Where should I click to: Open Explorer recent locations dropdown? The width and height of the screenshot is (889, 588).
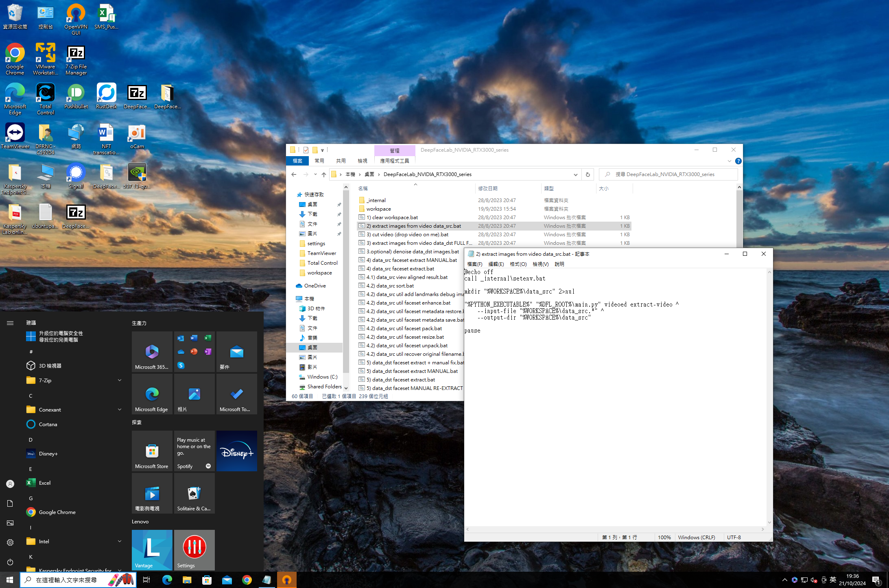(x=315, y=174)
